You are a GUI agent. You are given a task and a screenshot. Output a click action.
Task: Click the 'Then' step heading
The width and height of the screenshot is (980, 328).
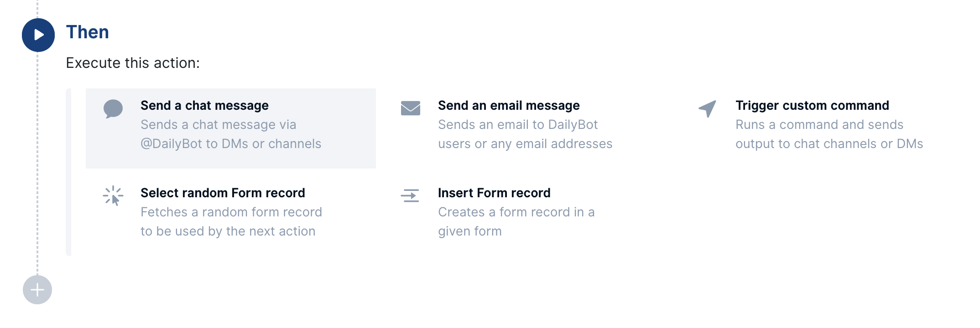coord(88,32)
